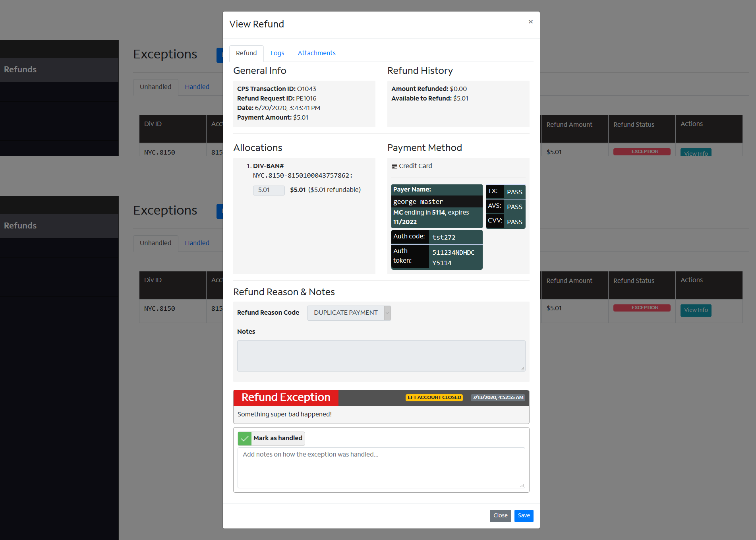This screenshot has height=540, width=756.
Task: Click resize grip on exception handling notes box
Action: coord(522,486)
